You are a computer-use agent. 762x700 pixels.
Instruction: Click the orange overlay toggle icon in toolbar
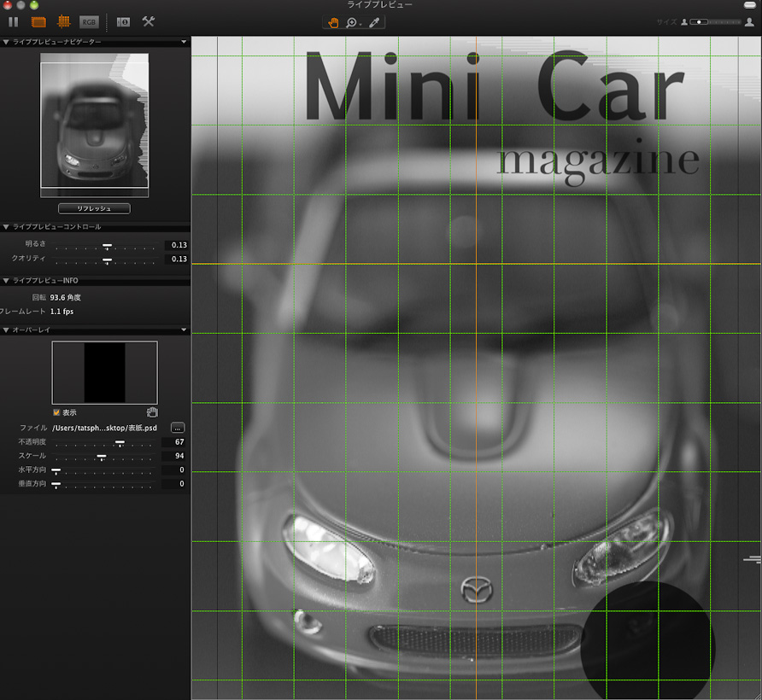38,21
